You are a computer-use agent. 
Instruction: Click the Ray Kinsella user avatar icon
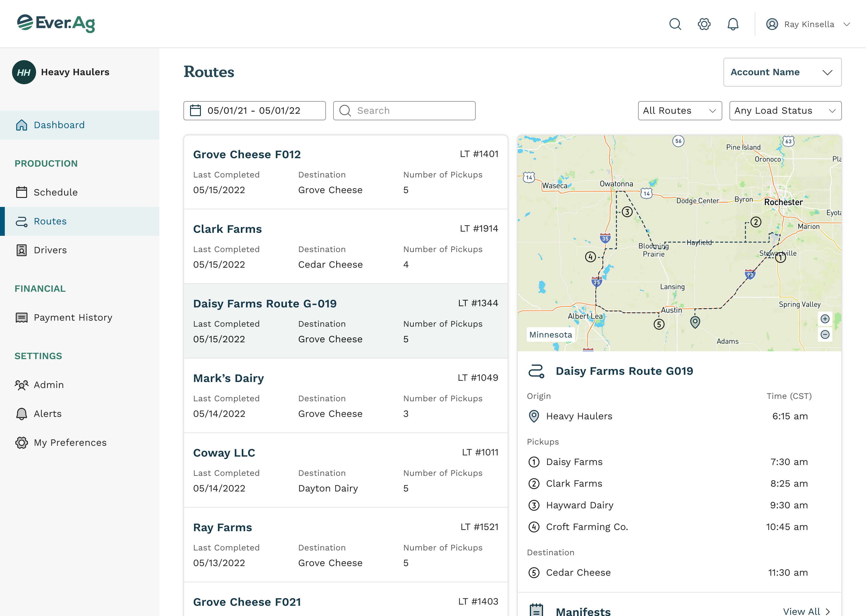pyautogui.click(x=772, y=24)
